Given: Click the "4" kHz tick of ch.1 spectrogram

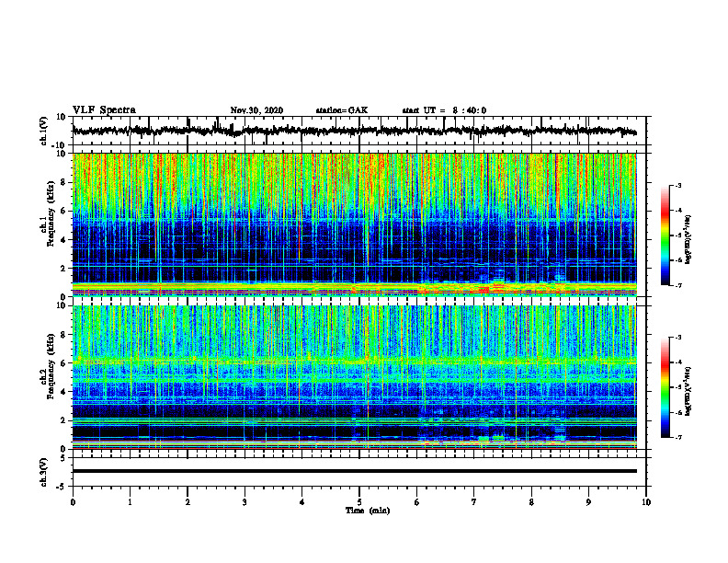Looking at the screenshot, I should (63, 240).
